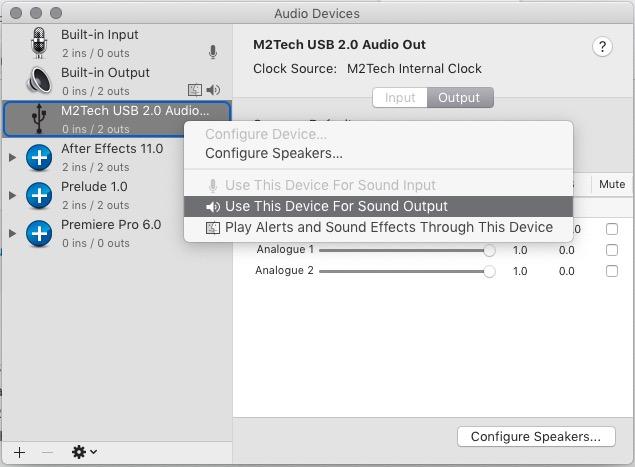
Task: Click the Prelude 1.0 plus icon
Action: pyautogui.click(x=39, y=195)
